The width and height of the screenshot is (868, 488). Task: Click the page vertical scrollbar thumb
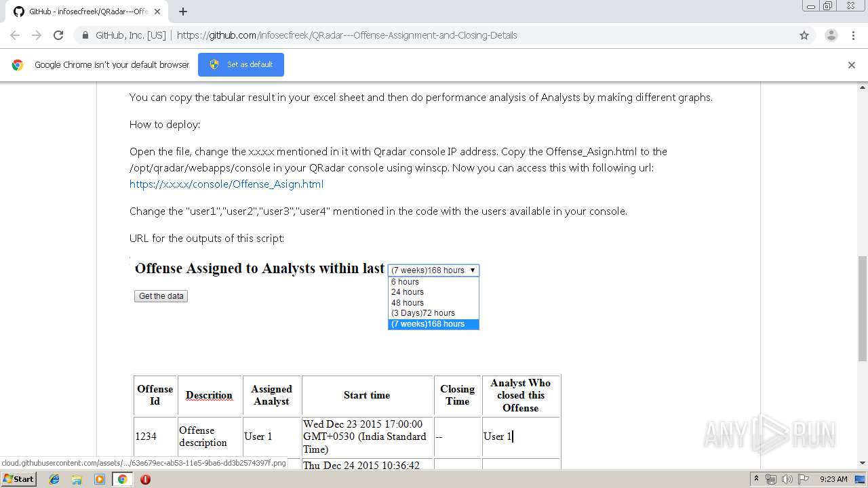coord(863,308)
